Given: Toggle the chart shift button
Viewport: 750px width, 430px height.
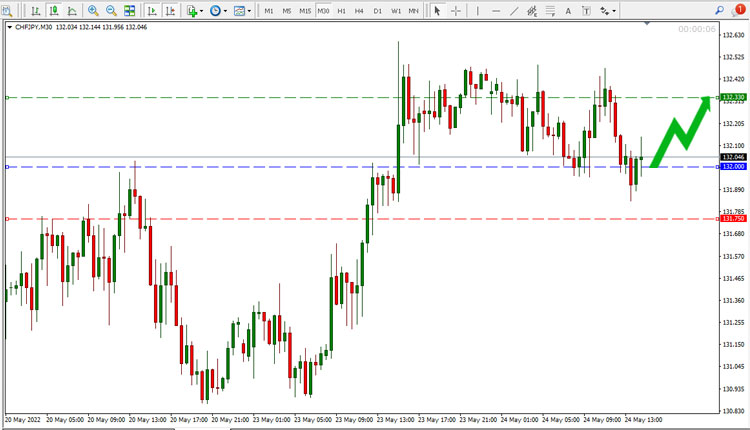Looking at the screenshot, I should tap(170, 11).
